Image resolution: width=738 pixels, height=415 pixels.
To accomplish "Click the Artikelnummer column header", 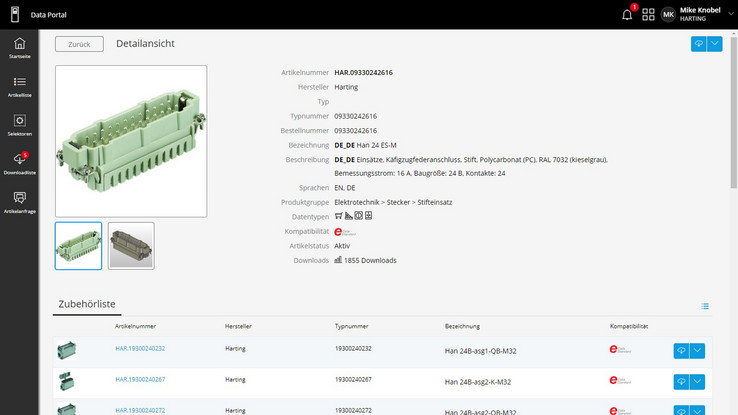I will pyautogui.click(x=135, y=326).
